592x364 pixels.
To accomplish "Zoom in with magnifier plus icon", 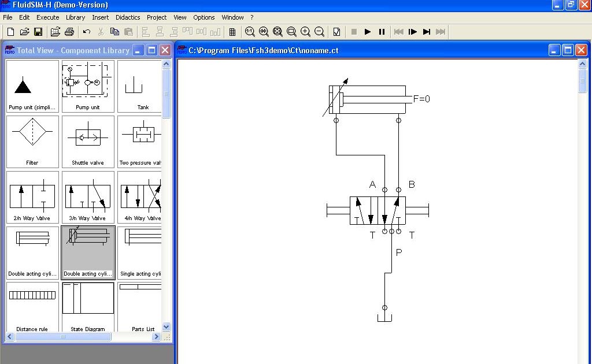I will click(x=305, y=32).
